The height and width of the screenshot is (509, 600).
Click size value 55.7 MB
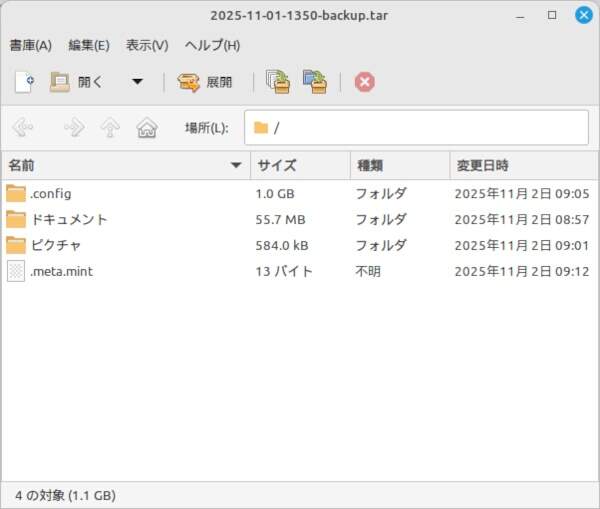(280, 220)
